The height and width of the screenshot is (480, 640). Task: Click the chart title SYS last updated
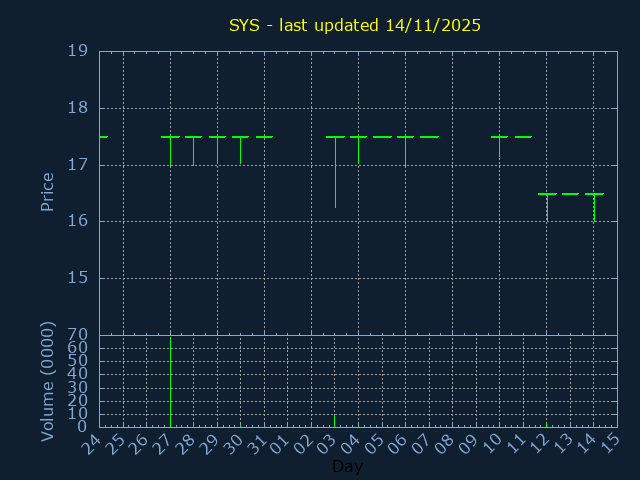[x=355, y=25]
